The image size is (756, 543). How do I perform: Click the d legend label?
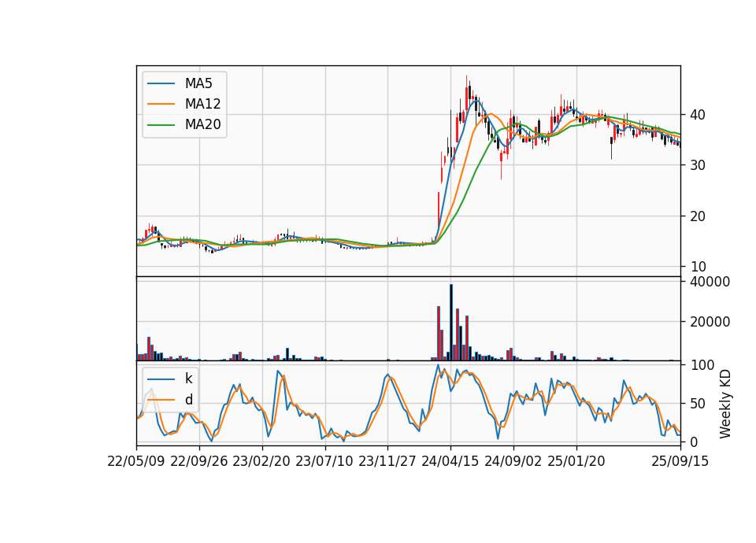coord(188,400)
